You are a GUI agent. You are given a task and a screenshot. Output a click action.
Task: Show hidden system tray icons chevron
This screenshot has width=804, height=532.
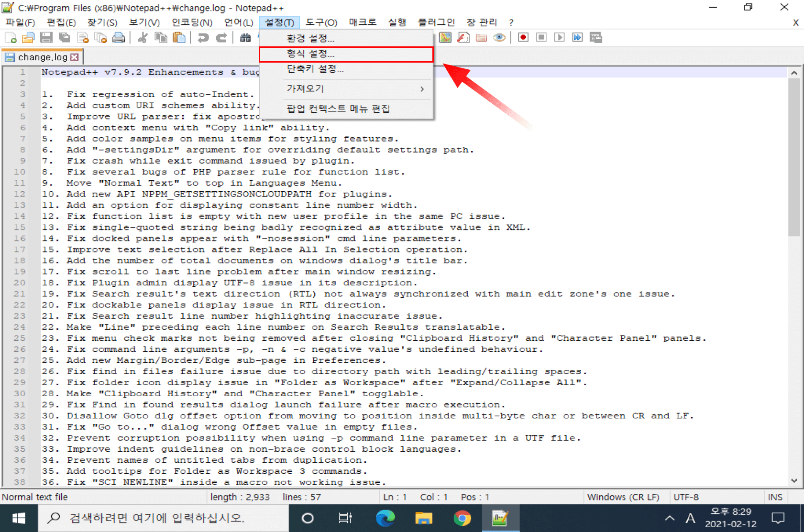670,518
